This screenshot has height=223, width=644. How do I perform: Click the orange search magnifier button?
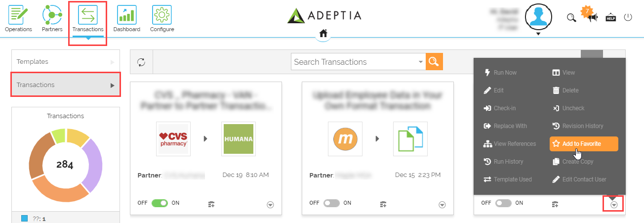tap(434, 62)
